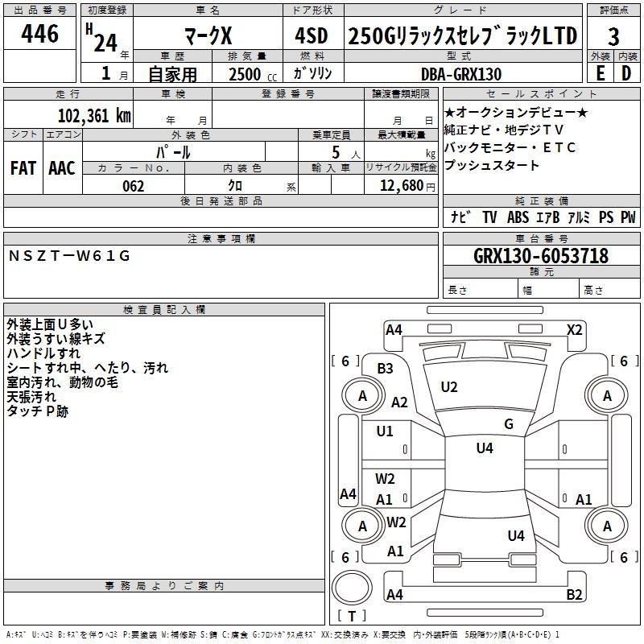Screen dimensions: 644x644
Task: Click the air conditioner type AAC
Action: [62, 168]
